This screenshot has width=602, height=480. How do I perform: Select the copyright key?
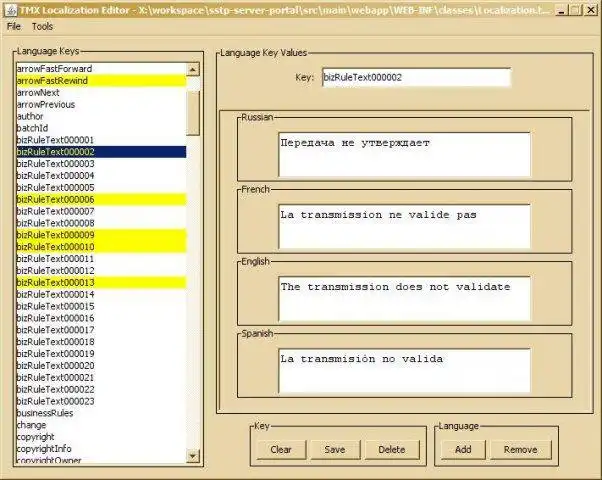pyautogui.click(x=101, y=437)
